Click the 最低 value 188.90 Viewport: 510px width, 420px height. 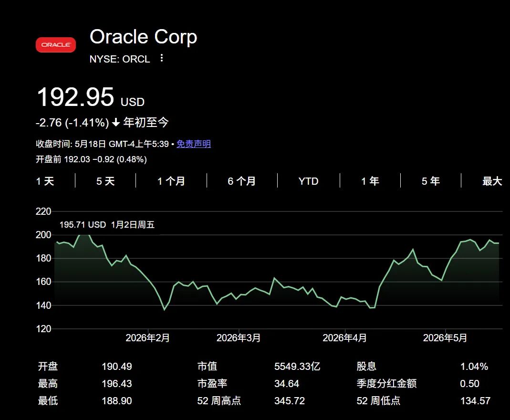[117, 401]
